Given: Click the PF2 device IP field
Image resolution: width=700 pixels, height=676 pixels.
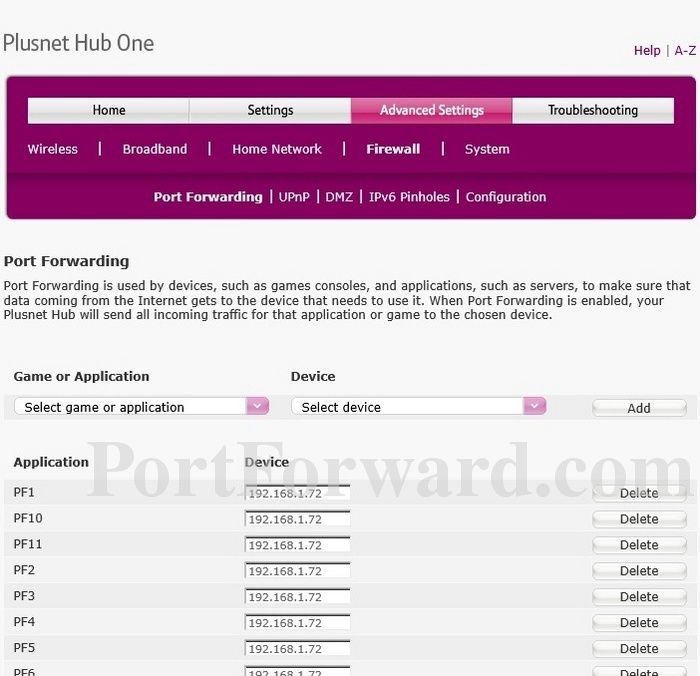Looking at the screenshot, I should (297, 571).
